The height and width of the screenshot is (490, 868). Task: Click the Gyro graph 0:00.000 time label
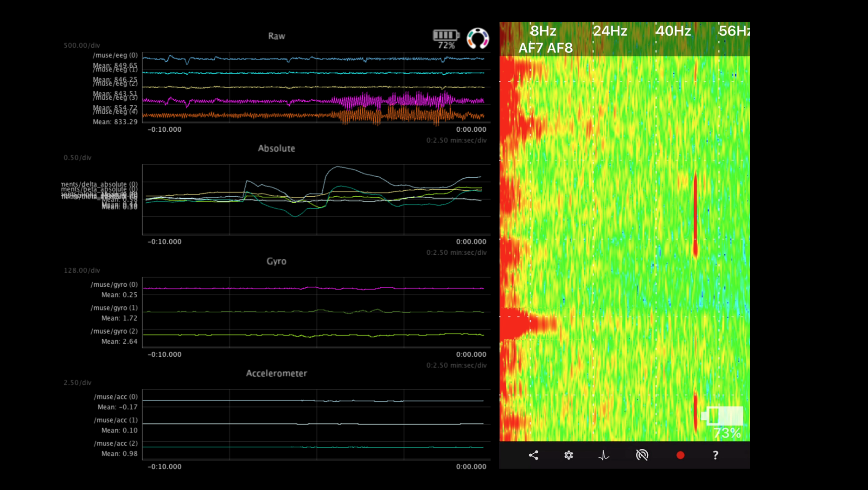pos(471,355)
